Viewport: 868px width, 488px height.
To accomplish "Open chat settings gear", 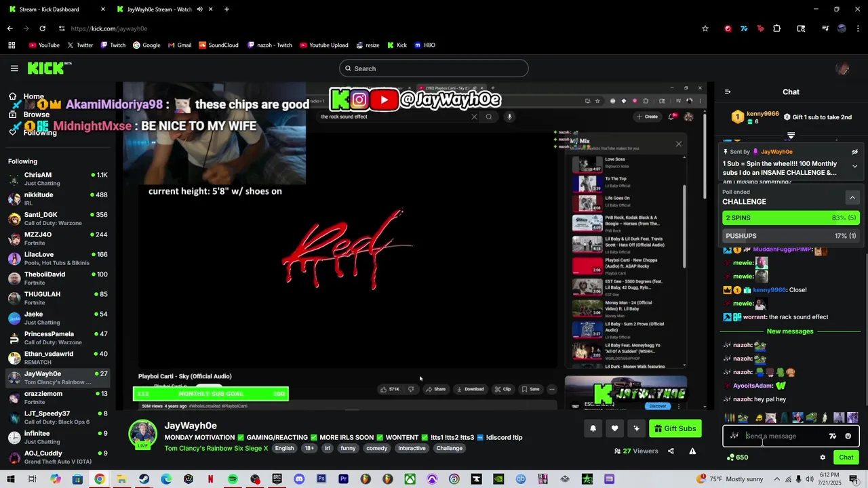I will 823,457.
